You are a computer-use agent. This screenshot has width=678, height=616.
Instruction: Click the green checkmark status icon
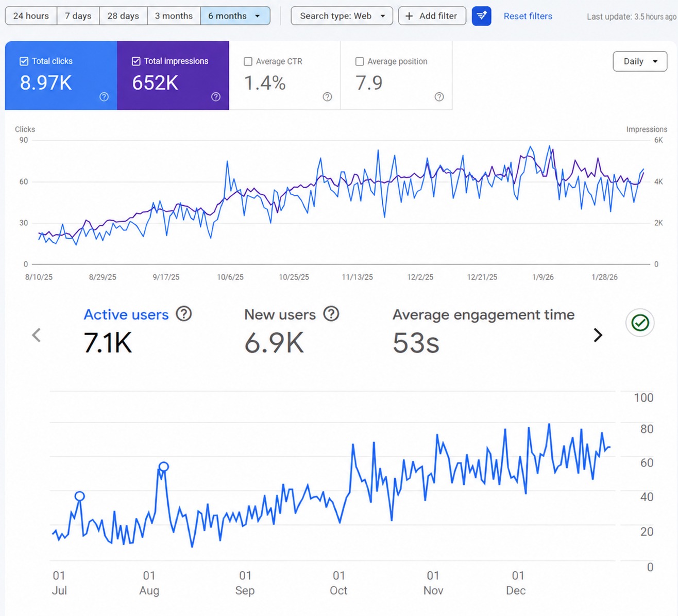640,323
